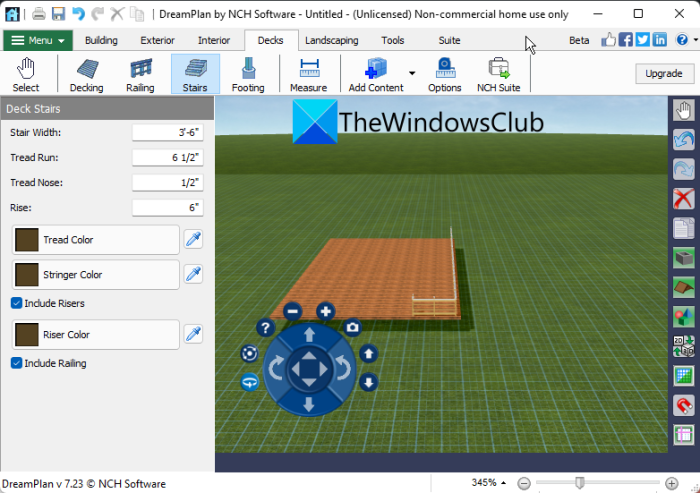Uncheck Include Railing

pos(17,363)
